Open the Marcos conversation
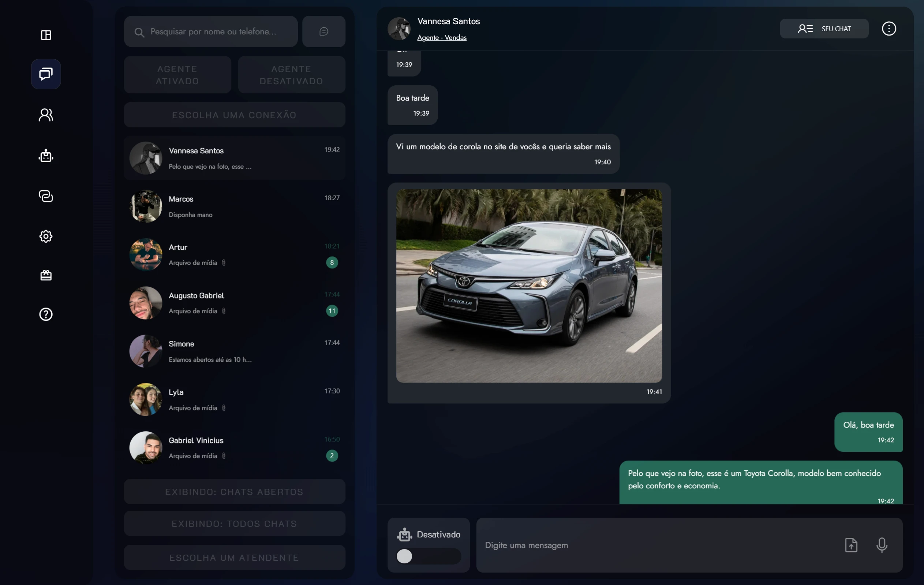Screen dimensions: 924x585 tap(235, 206)
